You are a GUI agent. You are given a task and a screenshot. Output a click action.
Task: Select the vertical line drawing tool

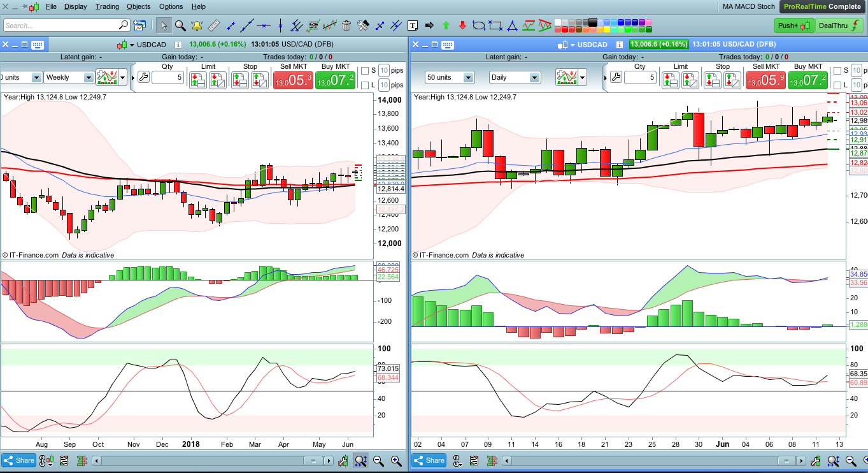(280, 25)
